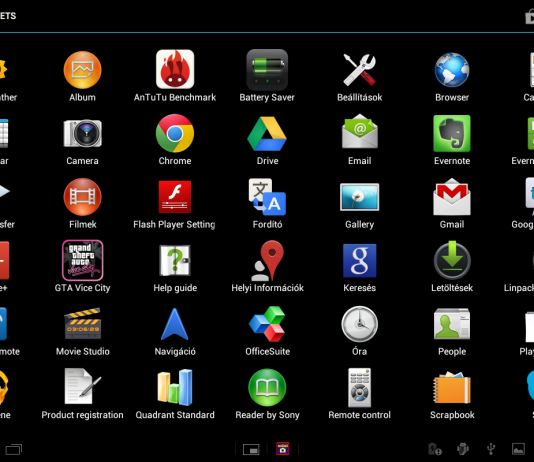
Task: Launch Quadrant Standard benchmark
Action: point(175,387)
